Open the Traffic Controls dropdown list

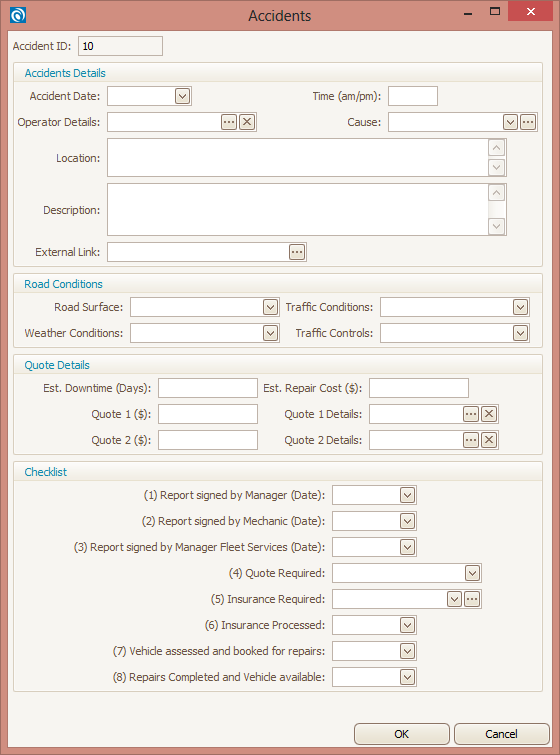point(521,333)
